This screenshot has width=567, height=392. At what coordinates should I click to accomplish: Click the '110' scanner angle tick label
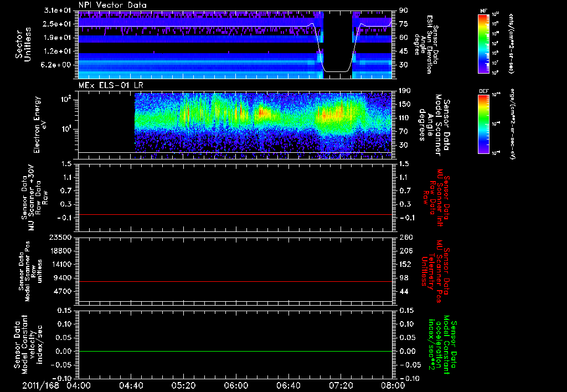click(405, 118)
